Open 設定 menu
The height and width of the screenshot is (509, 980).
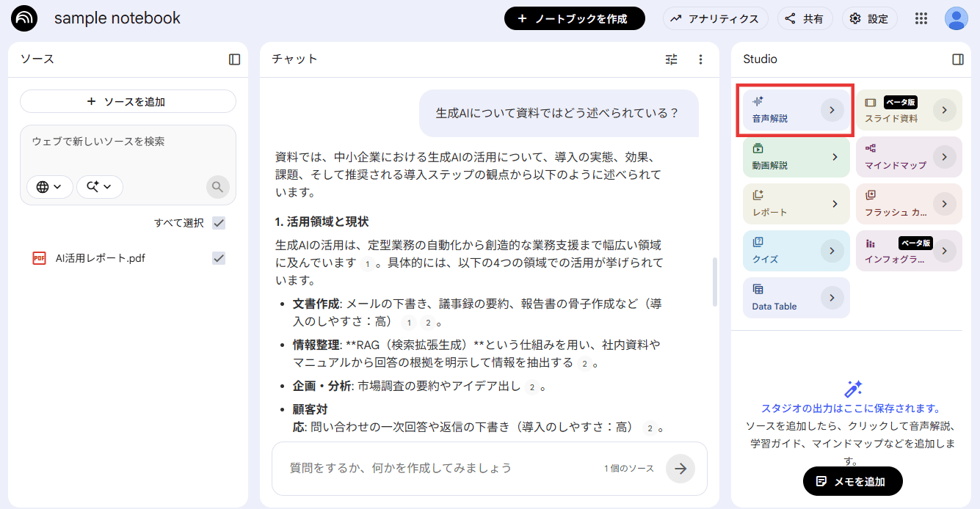coord(869,18)
